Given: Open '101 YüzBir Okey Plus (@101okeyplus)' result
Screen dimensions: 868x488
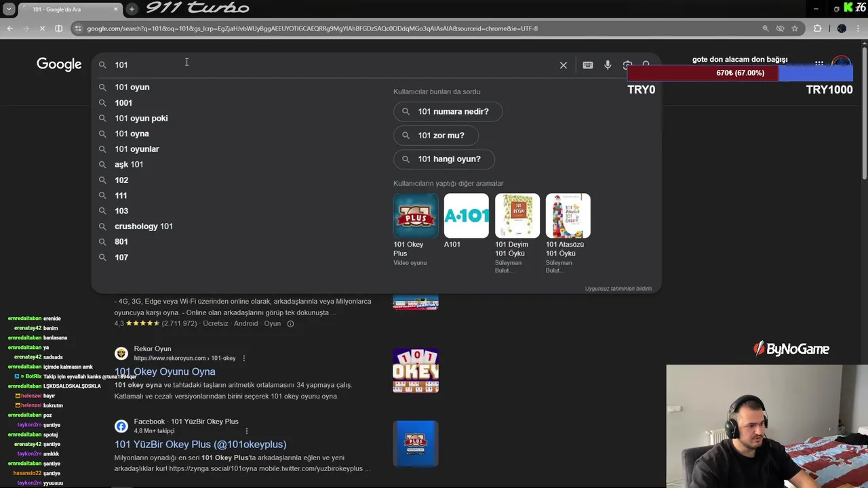Looking at the screenshot, I should 200,445.
